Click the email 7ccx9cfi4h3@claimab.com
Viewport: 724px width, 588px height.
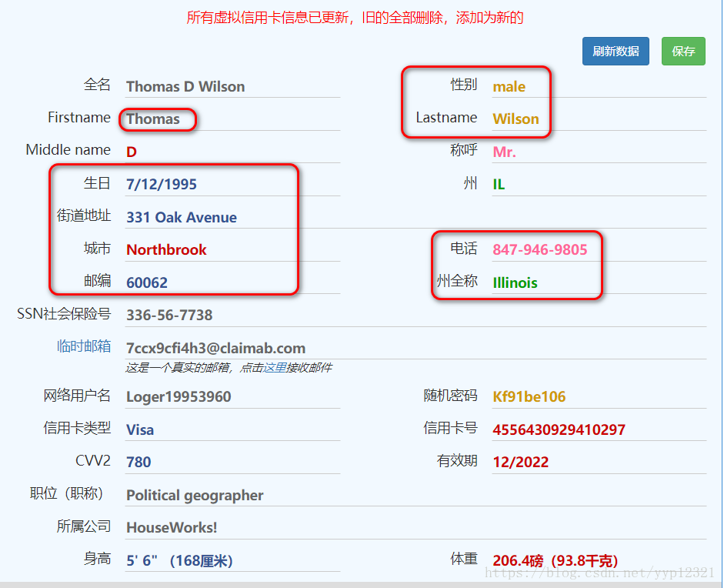pyautogui.click(x=216, y=348)
